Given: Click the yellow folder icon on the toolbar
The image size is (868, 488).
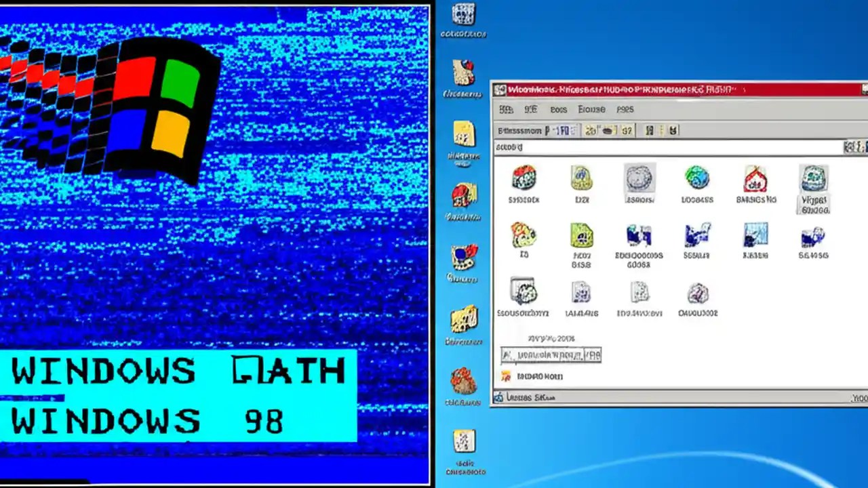Looking at the screenshot, I should click(589, 130).
